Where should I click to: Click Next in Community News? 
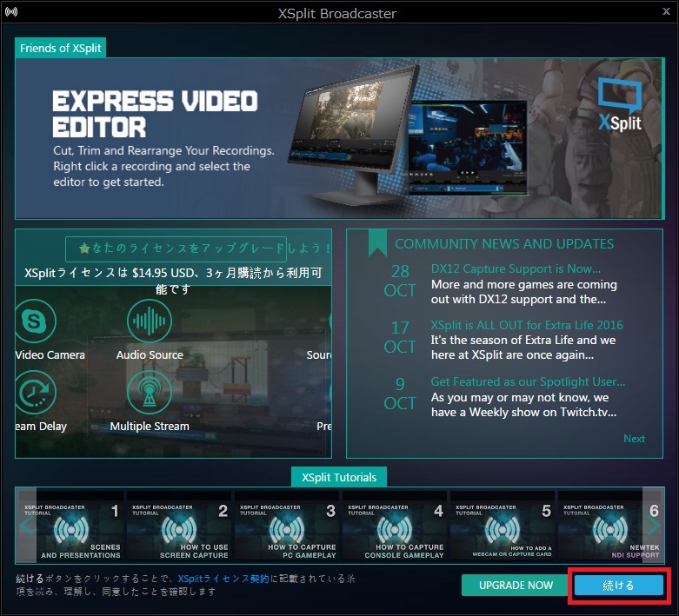click(634, 439)
